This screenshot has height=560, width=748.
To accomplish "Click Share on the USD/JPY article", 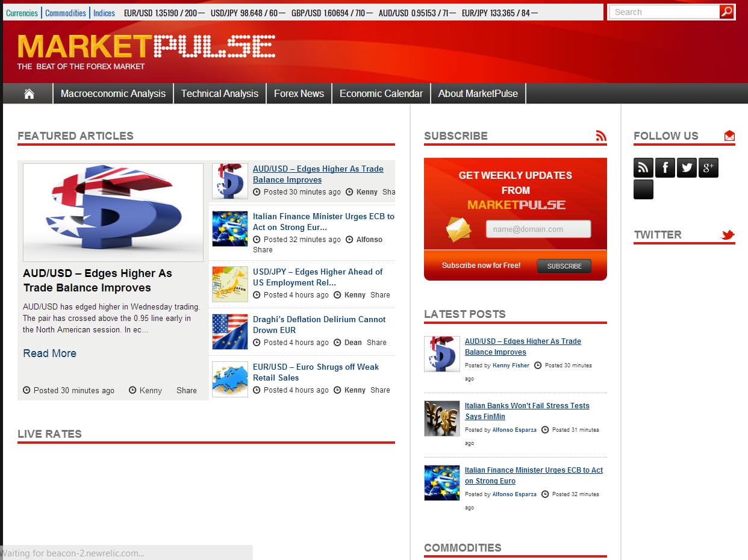I will point(380,295).
